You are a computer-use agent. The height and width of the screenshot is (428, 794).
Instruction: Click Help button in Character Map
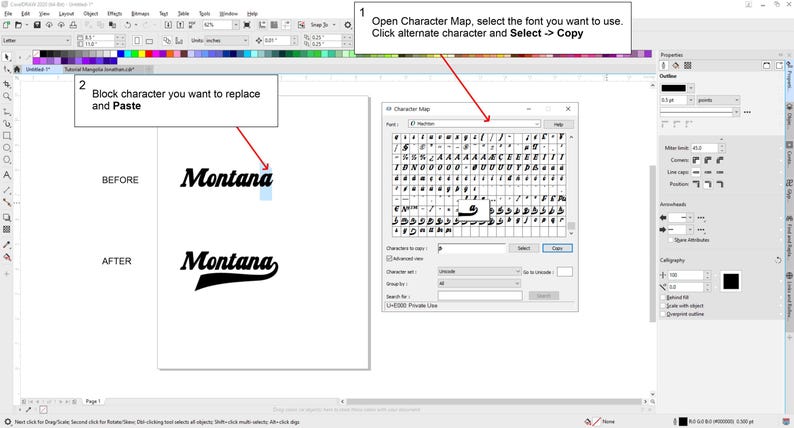[x=559, y=124]
